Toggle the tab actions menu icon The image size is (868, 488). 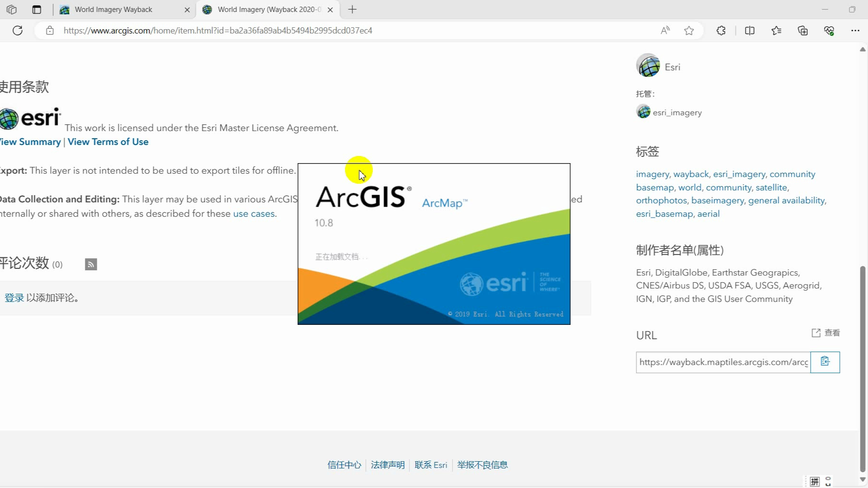[36, 10]
